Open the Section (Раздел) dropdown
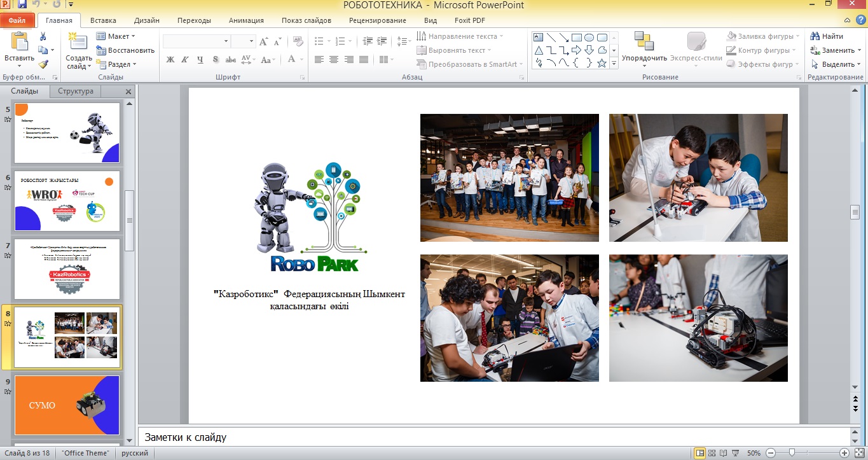 pos(116,64)
